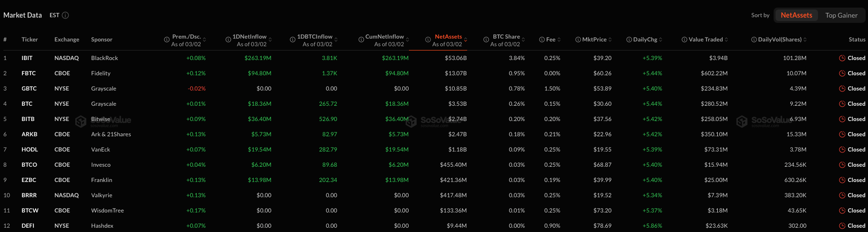The width and height of the screenshot is (868, 232).
Task: Click the -0.02% discount value
Action: (x=196, y=89)
